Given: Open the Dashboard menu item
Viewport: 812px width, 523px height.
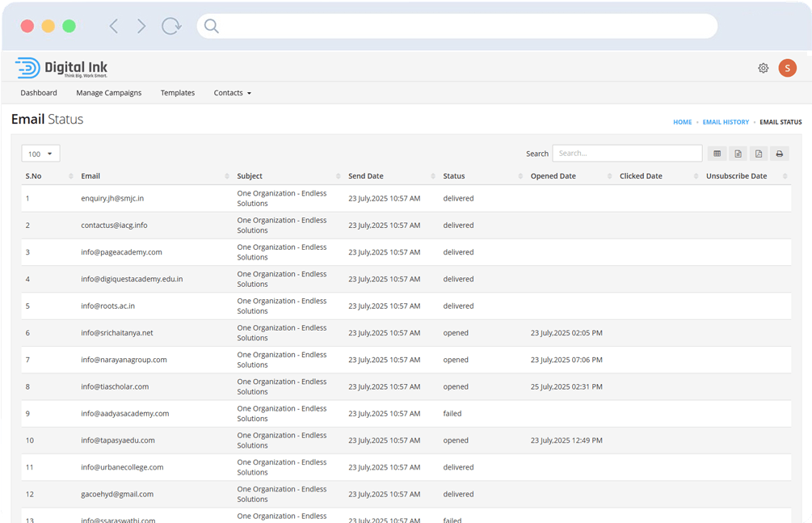Looking at the screenshot, I should point(39,93).
